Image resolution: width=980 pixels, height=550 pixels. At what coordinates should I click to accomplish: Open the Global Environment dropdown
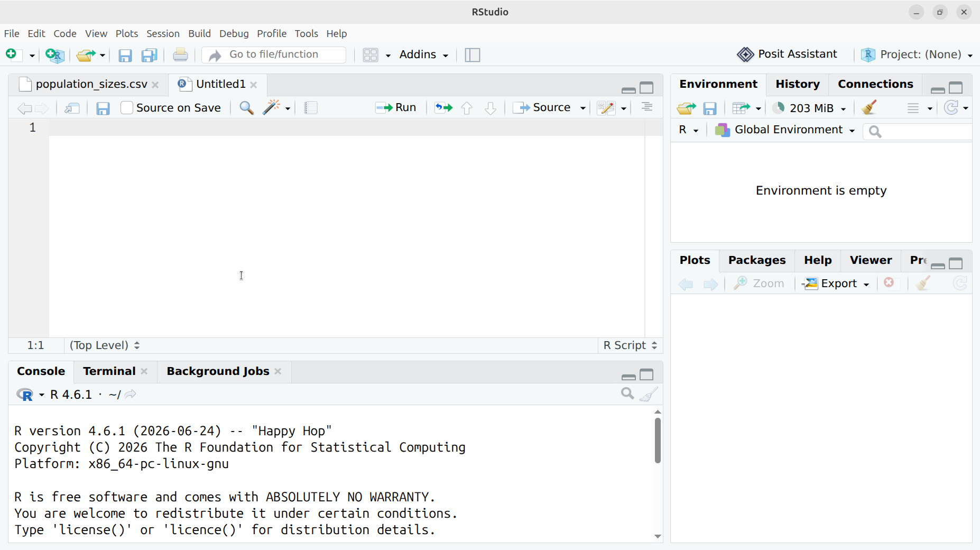pos(785,130)
